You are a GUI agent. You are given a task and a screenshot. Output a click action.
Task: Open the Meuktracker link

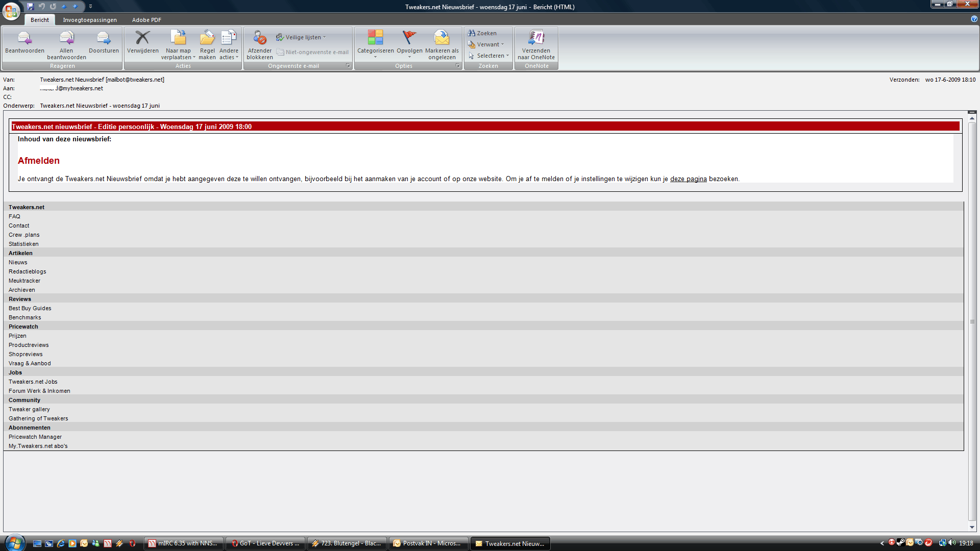click(24, 281)
